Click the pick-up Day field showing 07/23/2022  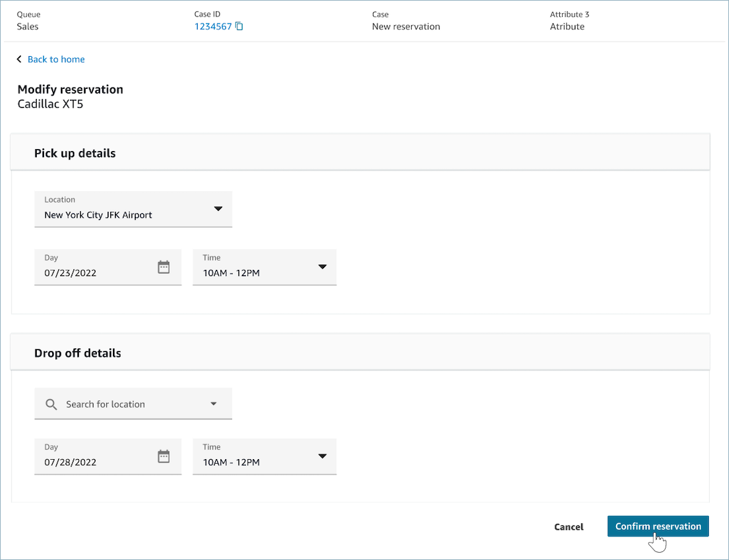(94, 273)
